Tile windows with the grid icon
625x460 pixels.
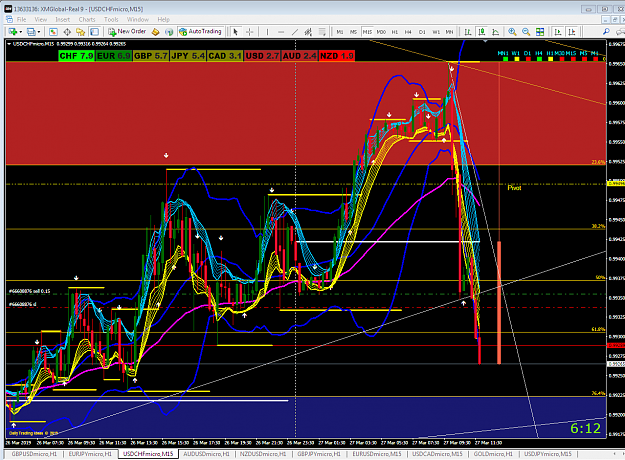(x=540, y=31)
